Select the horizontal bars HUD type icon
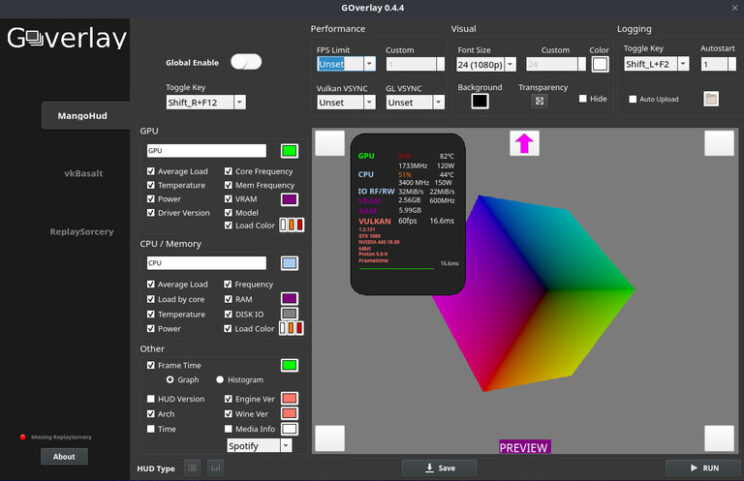The image size is (744, 481). point(215,467)
